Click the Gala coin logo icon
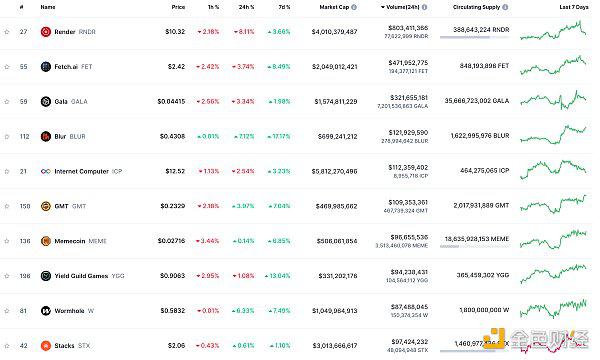This screenshot has width=600, height=360. pos(46,101)
